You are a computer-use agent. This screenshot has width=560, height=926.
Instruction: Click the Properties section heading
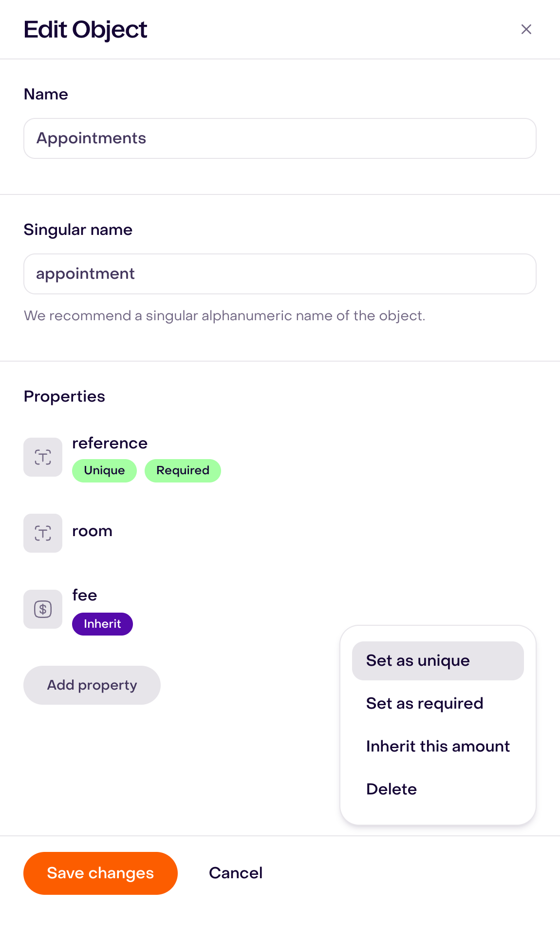(64, 397)
